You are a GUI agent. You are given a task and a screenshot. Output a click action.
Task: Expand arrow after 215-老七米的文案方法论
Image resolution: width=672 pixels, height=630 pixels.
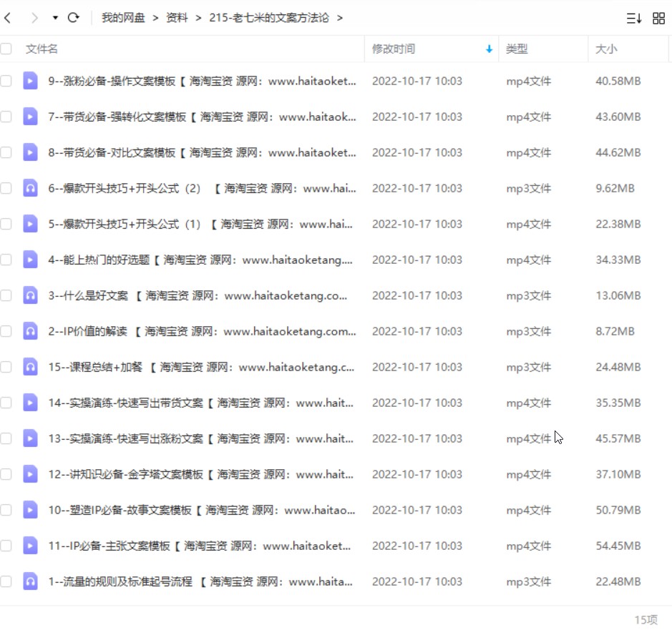[340, 18]
